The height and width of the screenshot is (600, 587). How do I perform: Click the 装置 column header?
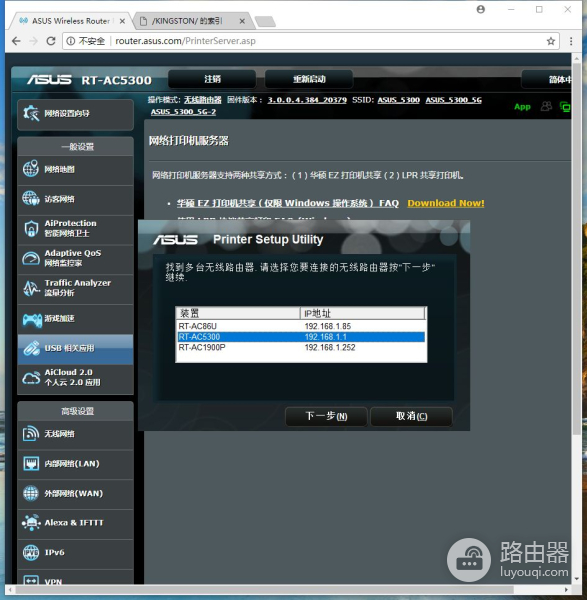[238, 313]
